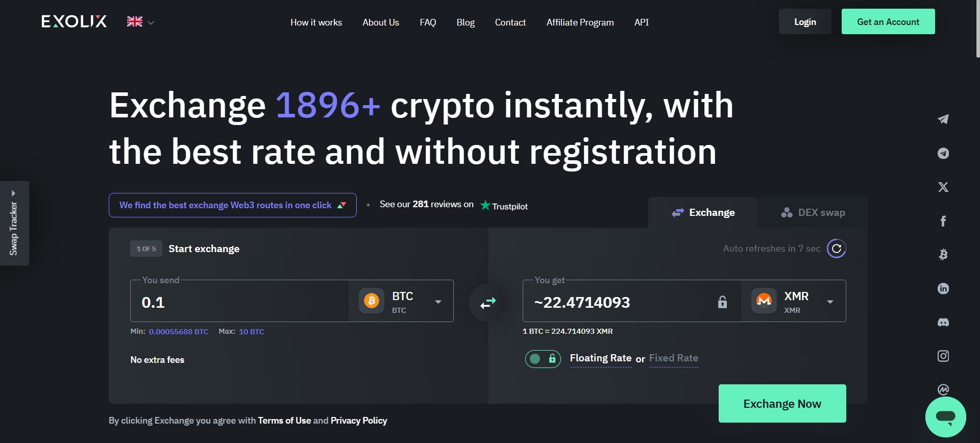Open the chat support bubble

946,416
